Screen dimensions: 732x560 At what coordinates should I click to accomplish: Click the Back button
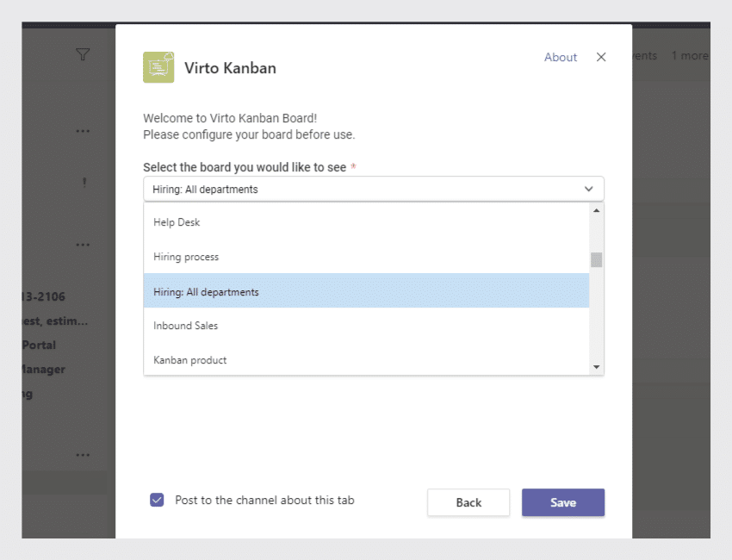[468, 502]
